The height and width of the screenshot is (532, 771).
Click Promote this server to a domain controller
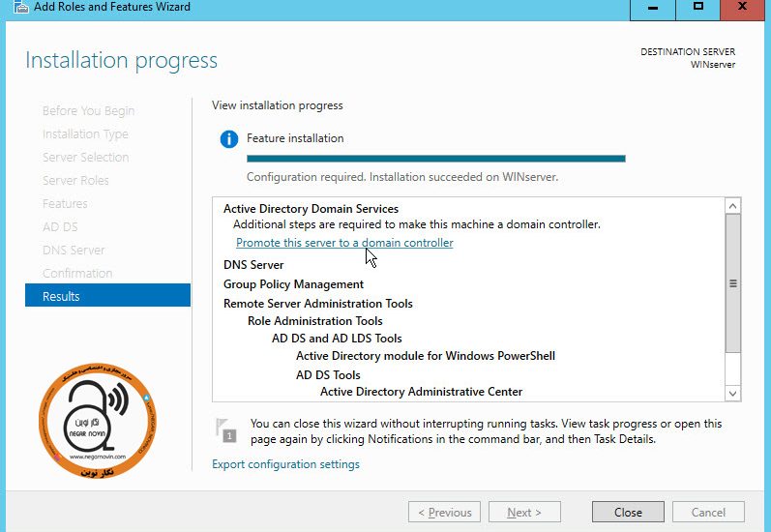[344, 243]
